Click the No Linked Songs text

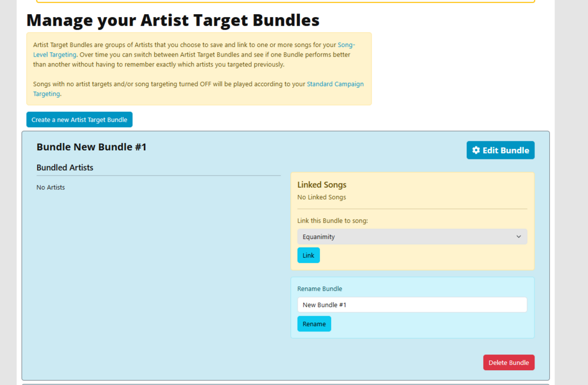click(322, 197)
